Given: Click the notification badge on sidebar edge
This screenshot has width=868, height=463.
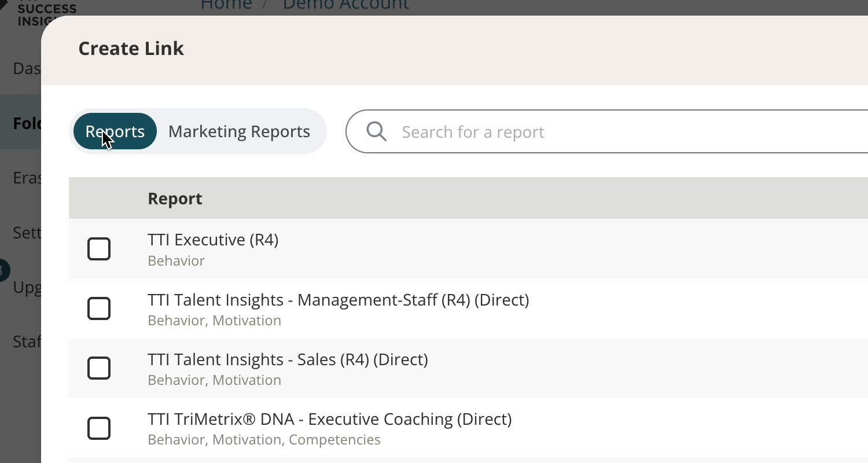Looking at the screenshot, I should tap(3, 270).
